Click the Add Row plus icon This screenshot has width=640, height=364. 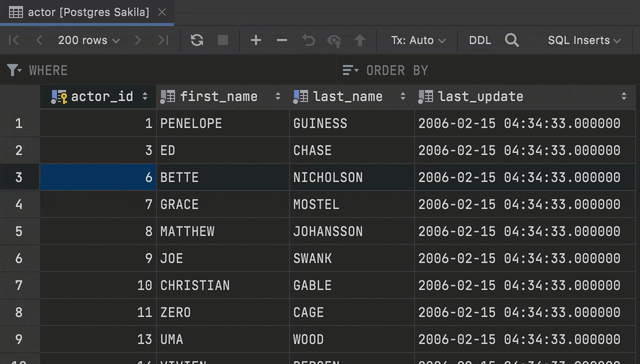tap(256, 40)
